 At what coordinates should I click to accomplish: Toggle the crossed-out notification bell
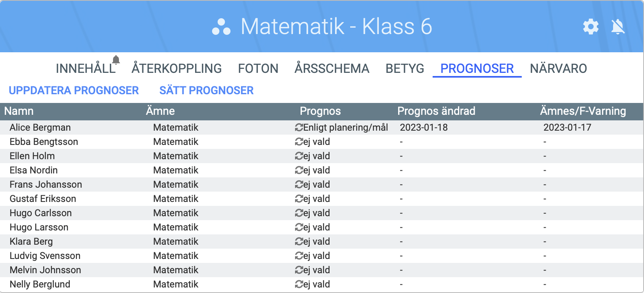618,27
